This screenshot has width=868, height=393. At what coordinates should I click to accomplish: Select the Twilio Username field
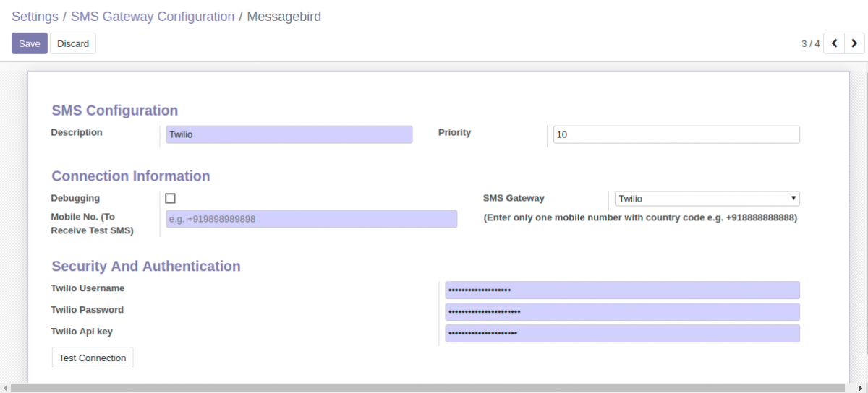622,290
